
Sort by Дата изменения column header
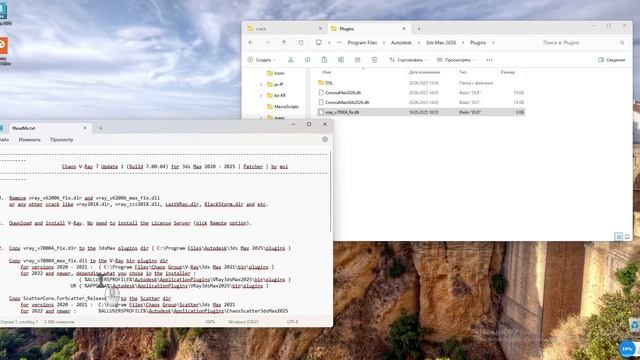click(x=424, y=72)
